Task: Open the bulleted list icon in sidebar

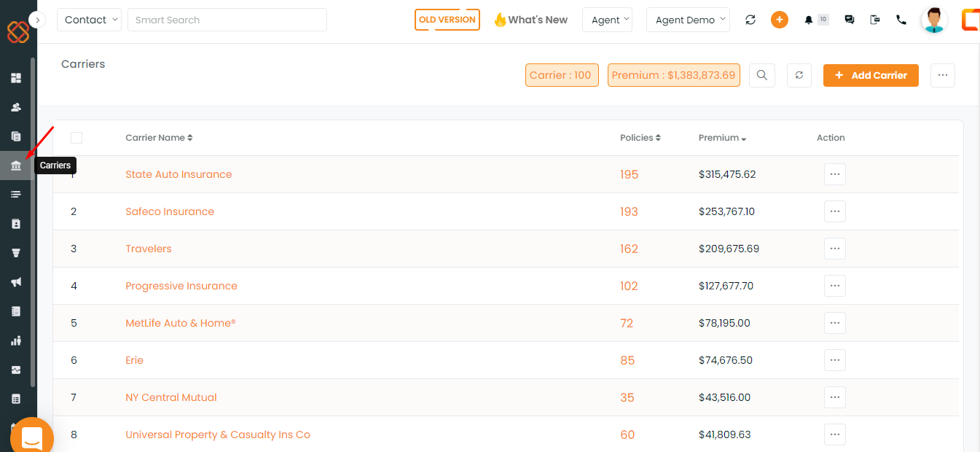Action: 16,195
